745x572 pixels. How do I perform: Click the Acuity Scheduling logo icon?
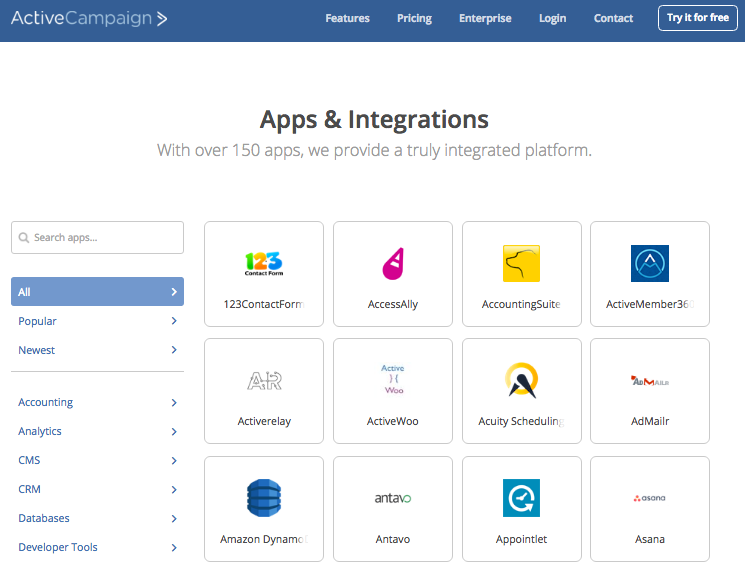pos(521,380)
